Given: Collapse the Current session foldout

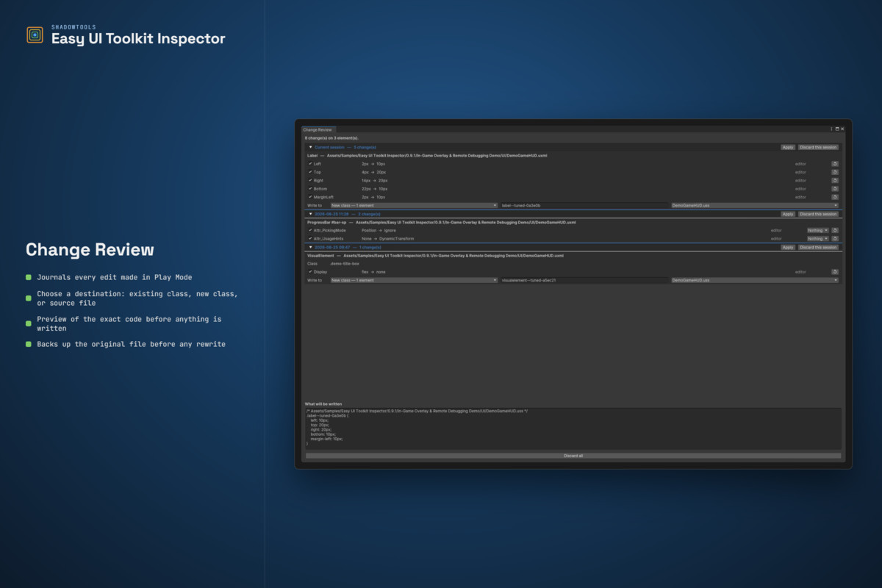Looking at the screenshot, I should 311,147.
